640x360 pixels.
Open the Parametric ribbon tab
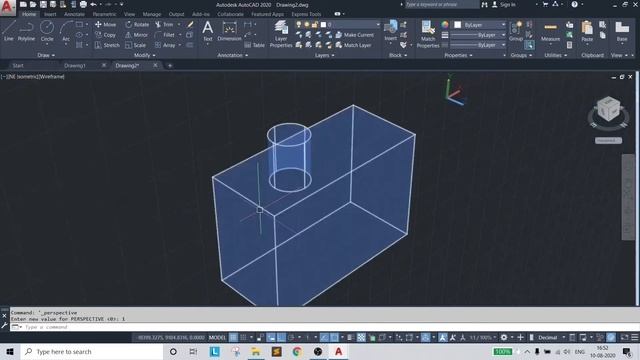click(x=104, y=14)
